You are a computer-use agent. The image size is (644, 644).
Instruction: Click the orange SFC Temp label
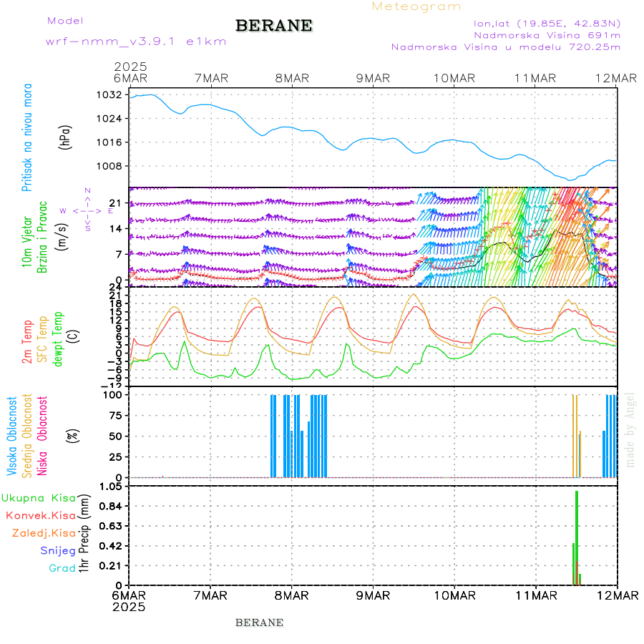tap(42, 339)
